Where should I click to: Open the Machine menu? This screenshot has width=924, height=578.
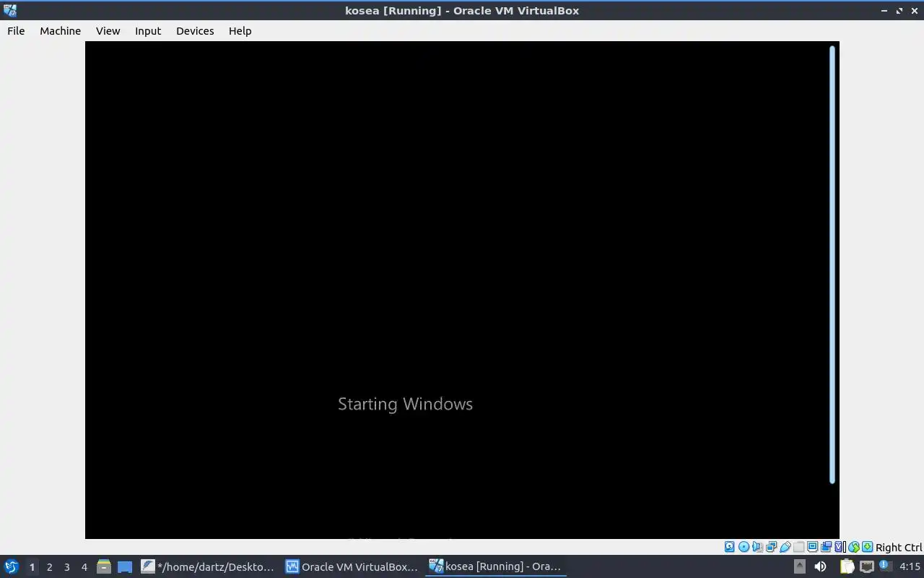[x=60, y=31]
